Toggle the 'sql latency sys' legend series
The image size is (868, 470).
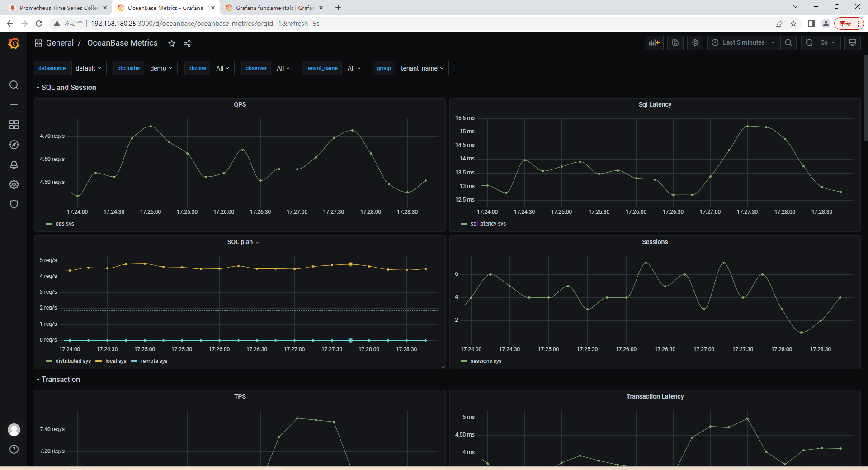tap(488, 224)
